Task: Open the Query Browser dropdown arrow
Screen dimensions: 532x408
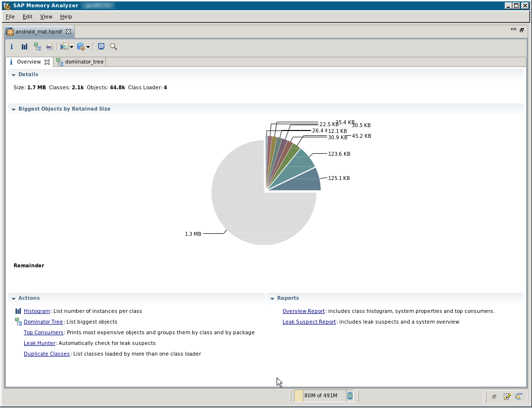Action: [x=88, y=47]
